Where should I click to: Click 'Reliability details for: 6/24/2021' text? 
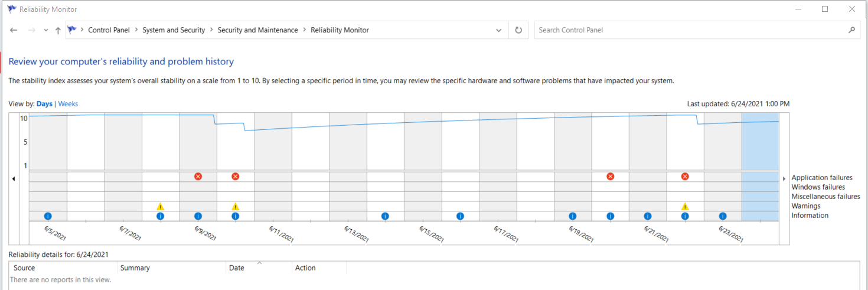58,255
